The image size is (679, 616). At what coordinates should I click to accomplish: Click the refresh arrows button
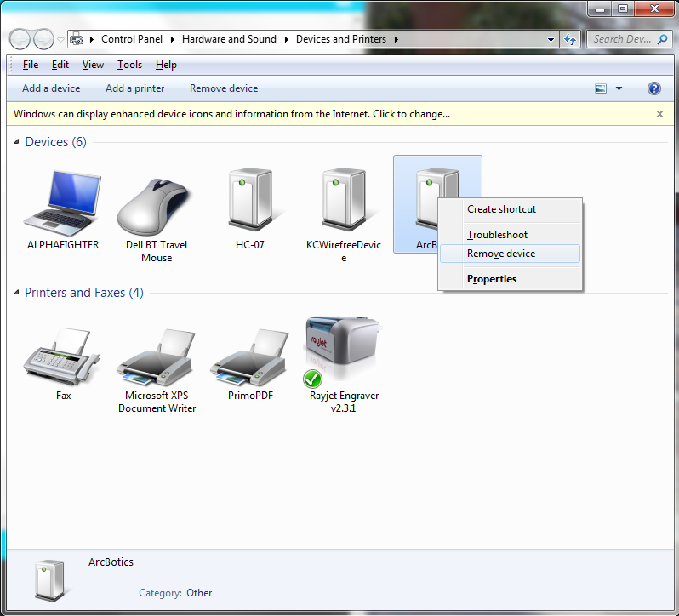(x=570, y=39)
